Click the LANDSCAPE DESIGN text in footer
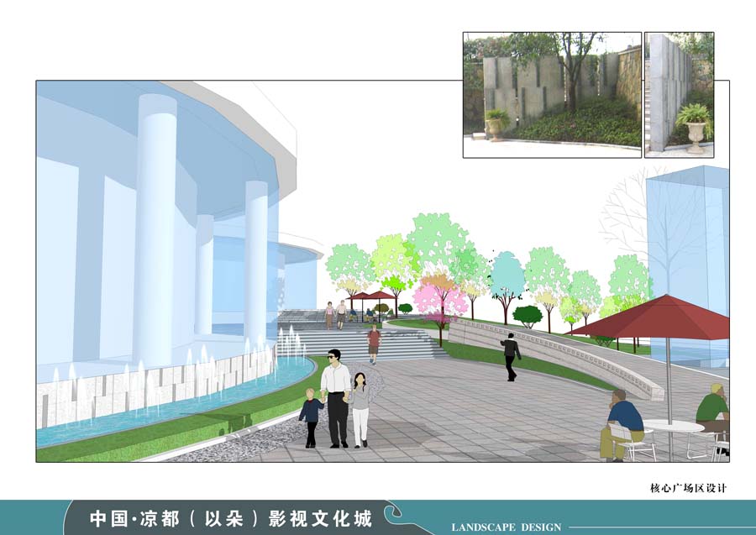This screenshot has height=535, width=756. click(507, 527)
